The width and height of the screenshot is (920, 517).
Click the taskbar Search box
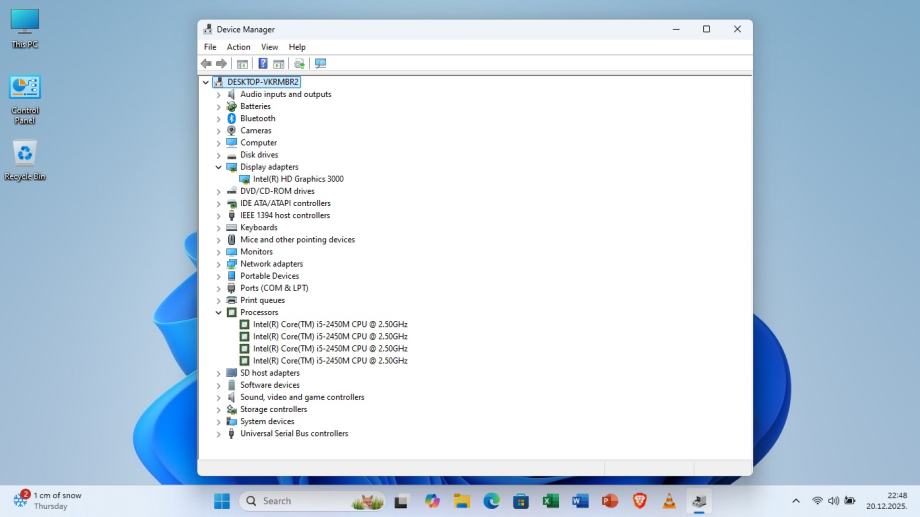click(x=312, y=501)
